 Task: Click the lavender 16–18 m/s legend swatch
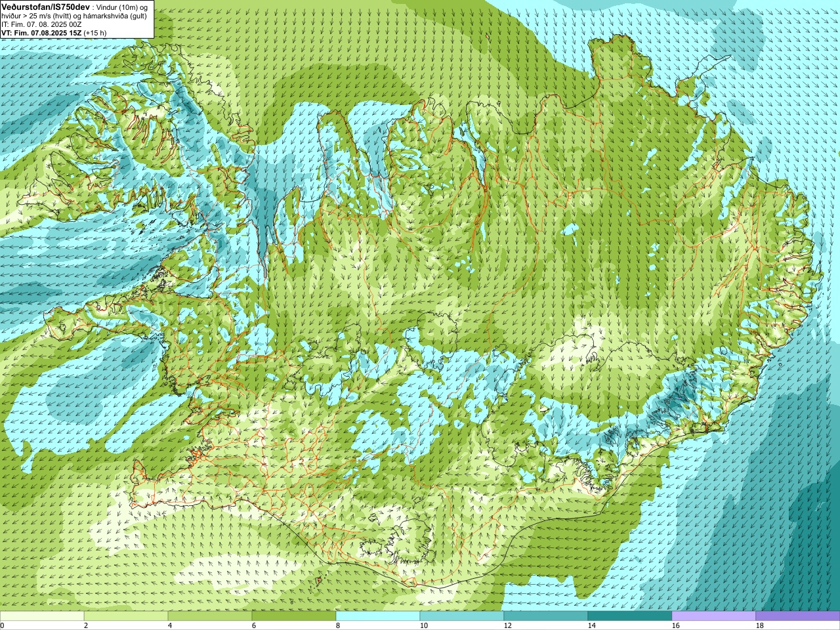click(714, 616)
